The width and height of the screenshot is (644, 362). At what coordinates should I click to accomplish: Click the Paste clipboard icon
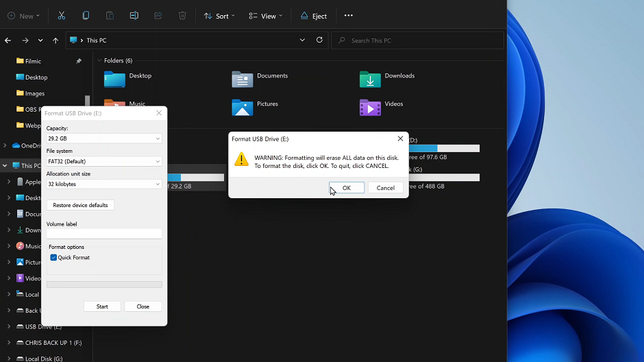[110, 16]
